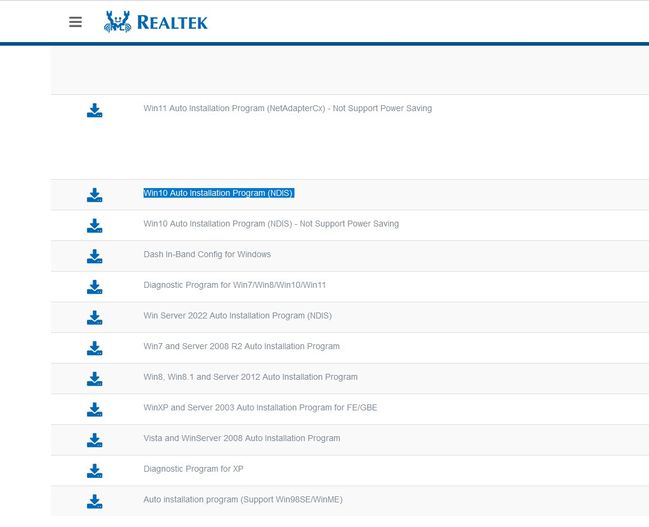The width and height of the screenshot is (649, 527).
Task: Download Diagnostic Program for XP
Action: coord(94,471)
